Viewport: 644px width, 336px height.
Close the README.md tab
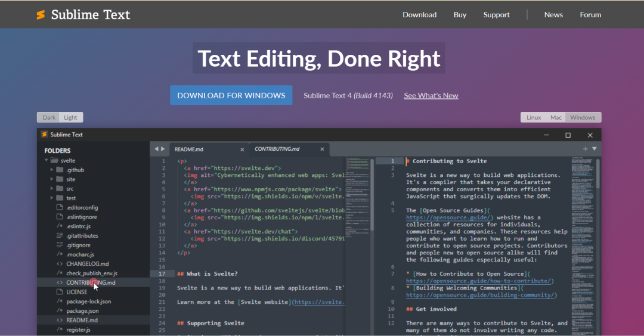[x=242, y=150]
